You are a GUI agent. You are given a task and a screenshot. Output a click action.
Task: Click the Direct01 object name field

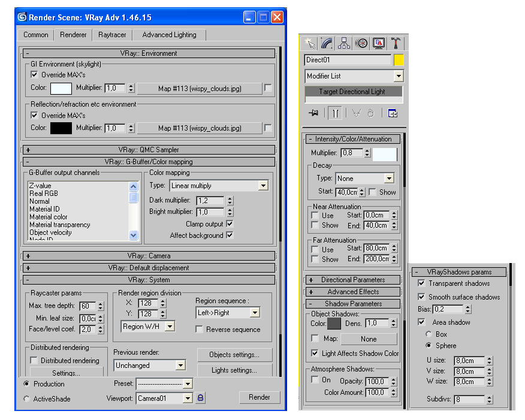click(348, 60)
